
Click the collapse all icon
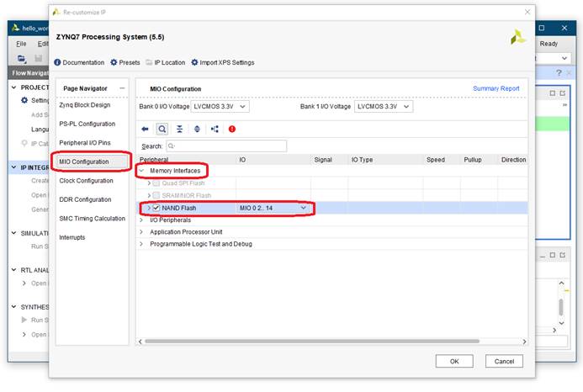click(179, 129)
